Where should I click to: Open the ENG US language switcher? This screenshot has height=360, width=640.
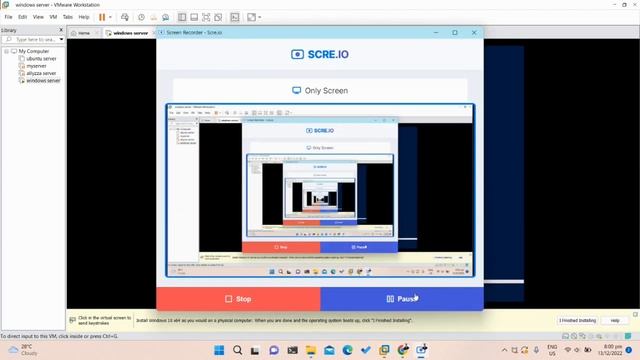(552, 350)
